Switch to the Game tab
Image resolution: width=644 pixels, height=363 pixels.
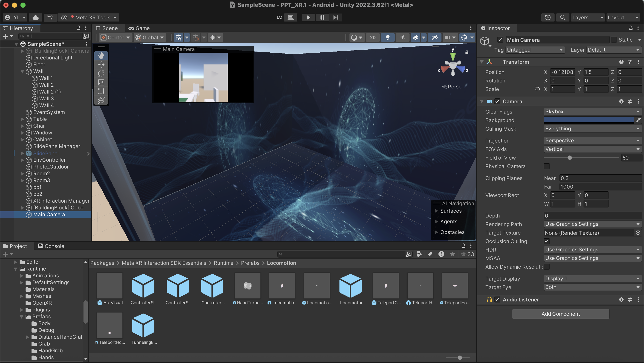139,28
